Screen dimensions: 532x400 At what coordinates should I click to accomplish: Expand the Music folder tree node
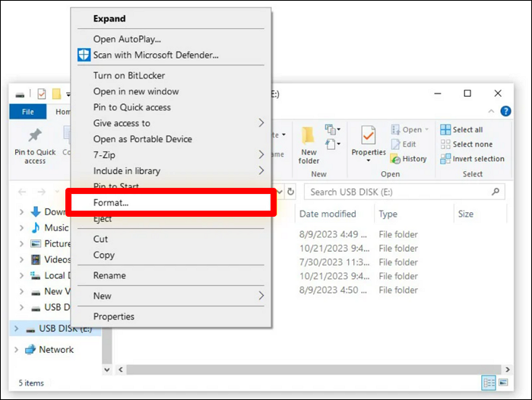point(21,227)
